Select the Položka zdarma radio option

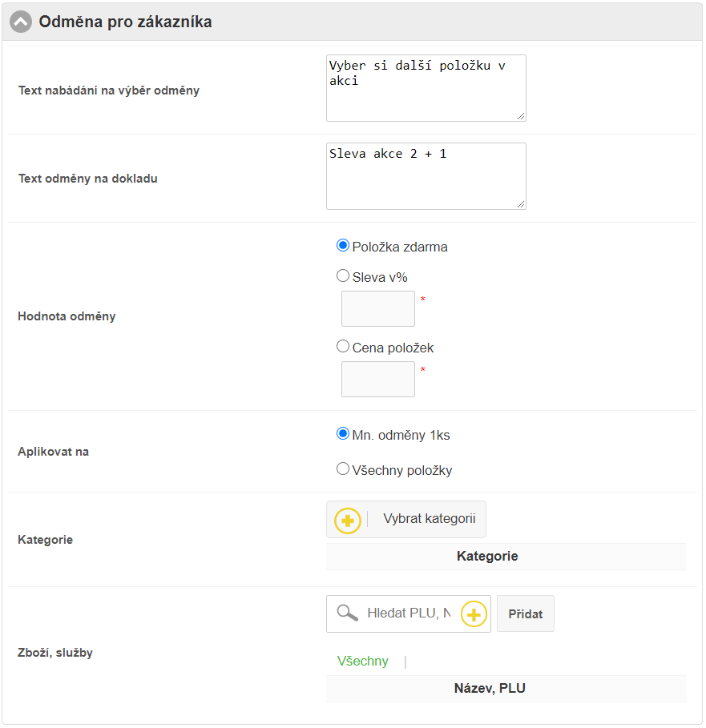tap(343, 246)
